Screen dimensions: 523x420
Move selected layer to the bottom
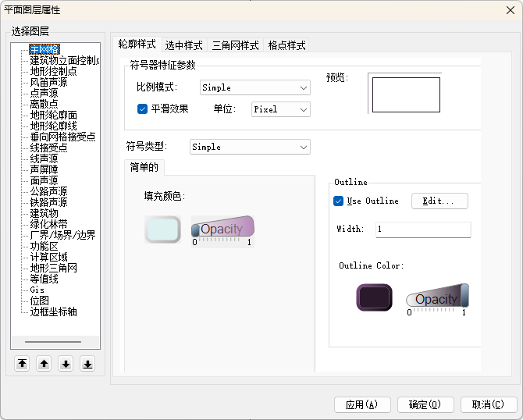click(x=87, y=364)
